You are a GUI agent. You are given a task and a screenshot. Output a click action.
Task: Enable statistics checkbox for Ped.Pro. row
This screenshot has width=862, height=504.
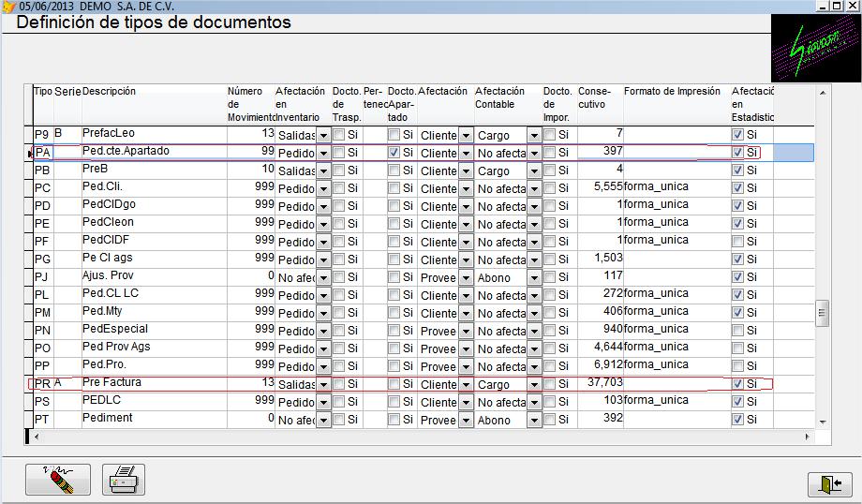pos(737,366)
